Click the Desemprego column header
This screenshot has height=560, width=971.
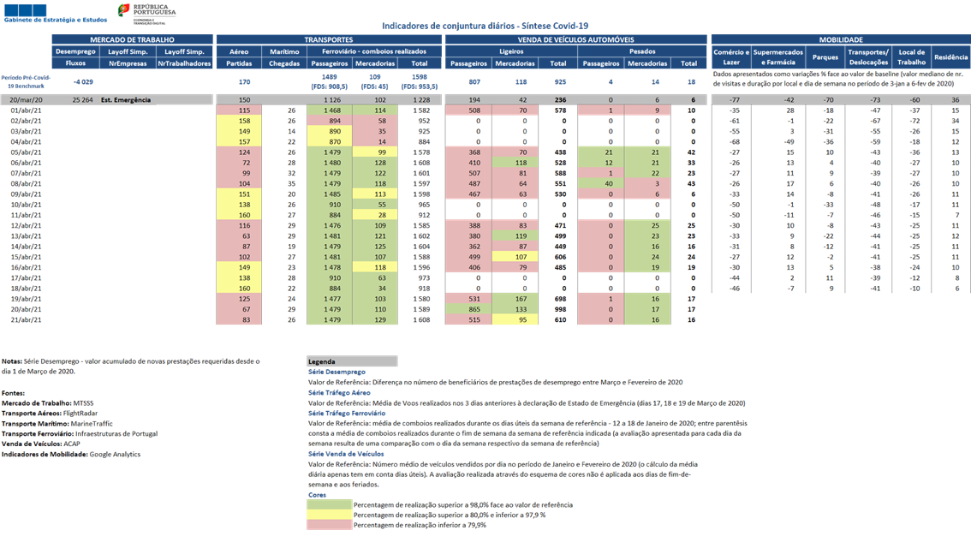point(75,51)
